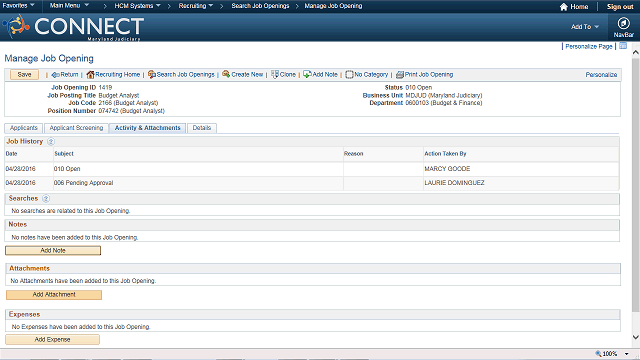Switch to the Applicant Screening tab
Image resolution: width=640 pixels, height=360 pixels.
coord(76,128)
